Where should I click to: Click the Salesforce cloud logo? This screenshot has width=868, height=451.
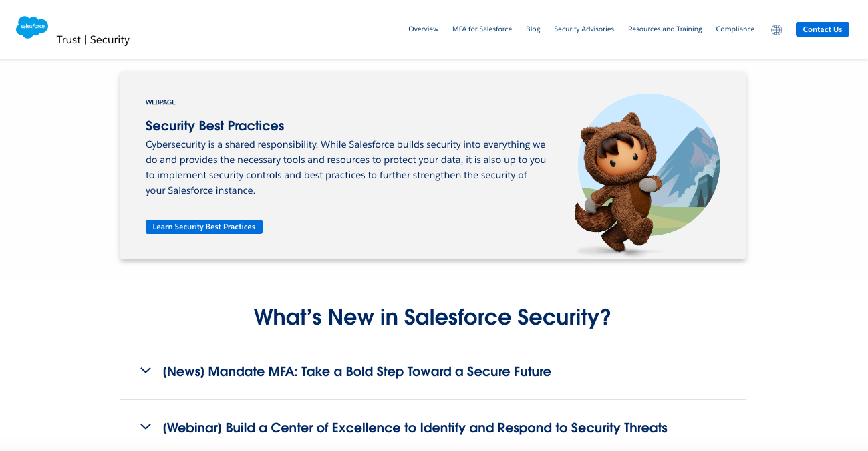(x=31, y=27)
